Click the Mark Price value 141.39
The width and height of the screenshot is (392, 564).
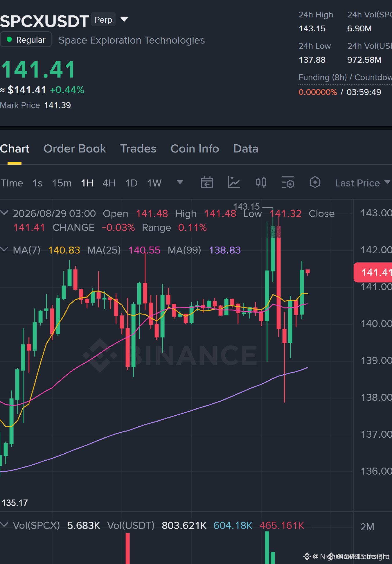(57, 105)
